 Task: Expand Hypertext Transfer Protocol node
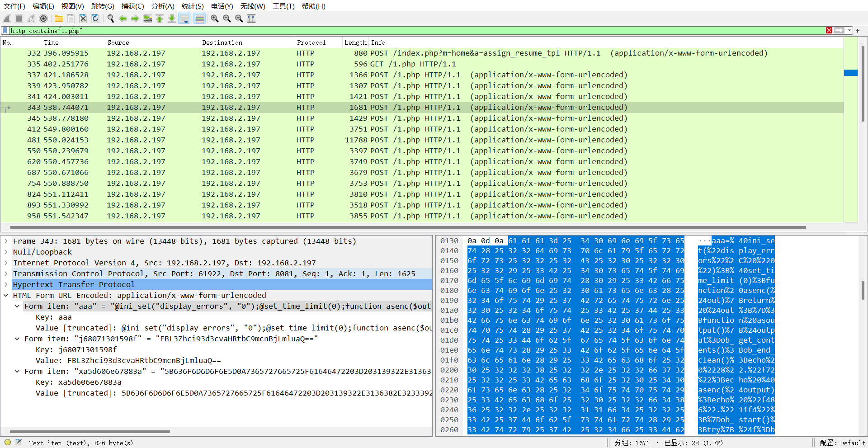click(6, 284)
